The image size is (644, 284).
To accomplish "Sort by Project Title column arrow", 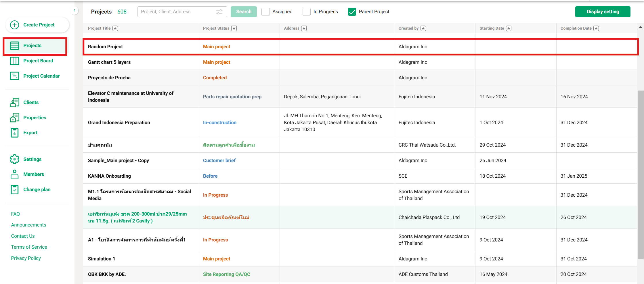I will coord(115,28).
